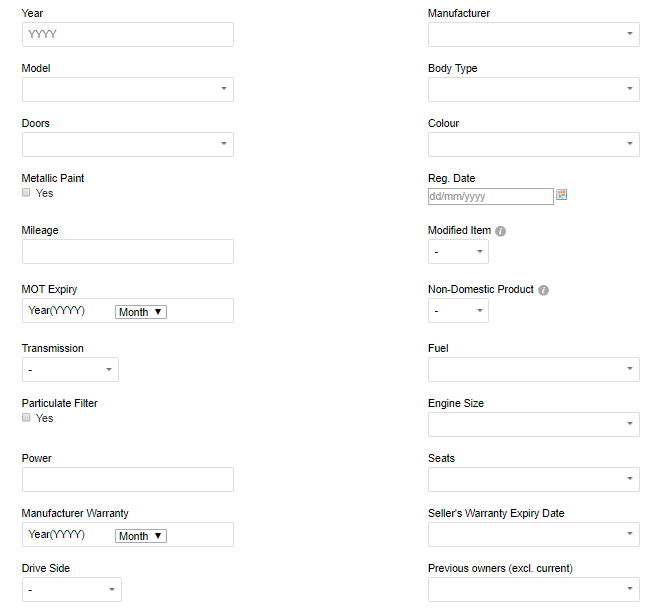Click the Modified Item info icon
659x613 pixels.
tap(500, 231)
